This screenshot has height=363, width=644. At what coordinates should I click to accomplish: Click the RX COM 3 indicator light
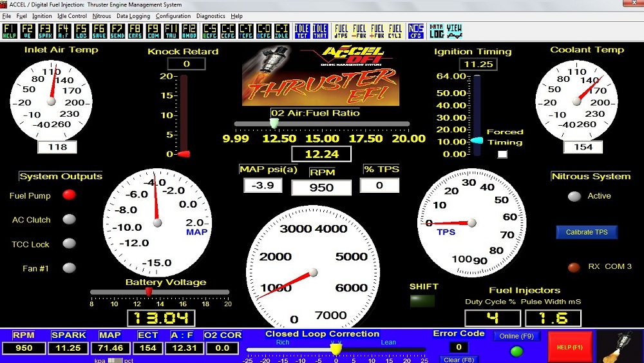click(x=574, y=267)
